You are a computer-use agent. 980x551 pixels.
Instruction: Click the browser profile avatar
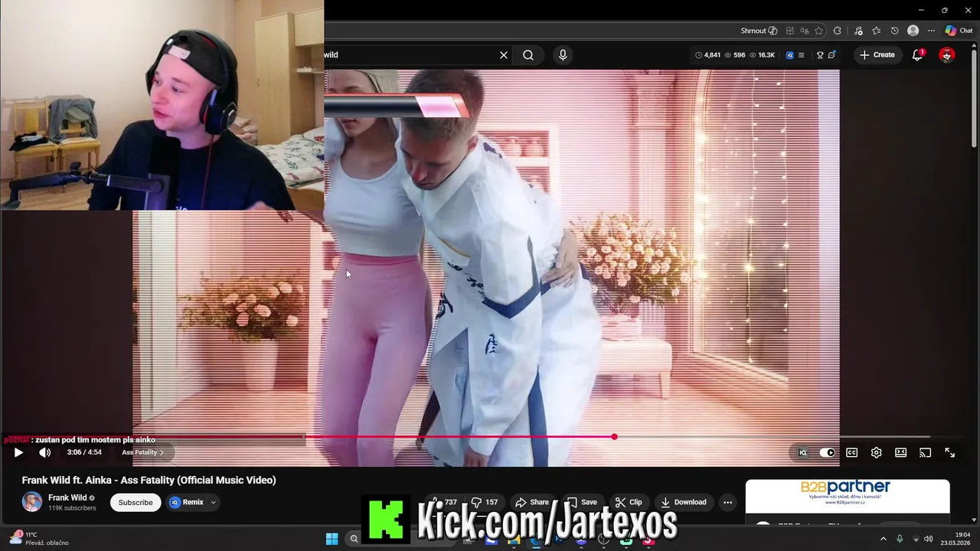tap(913, 31)
